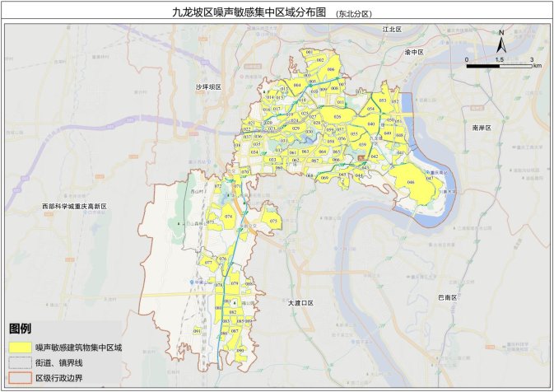Click the scale bar showing 0 to 3 km
Screen dimensions: 554x392
[x=500, y=63]
